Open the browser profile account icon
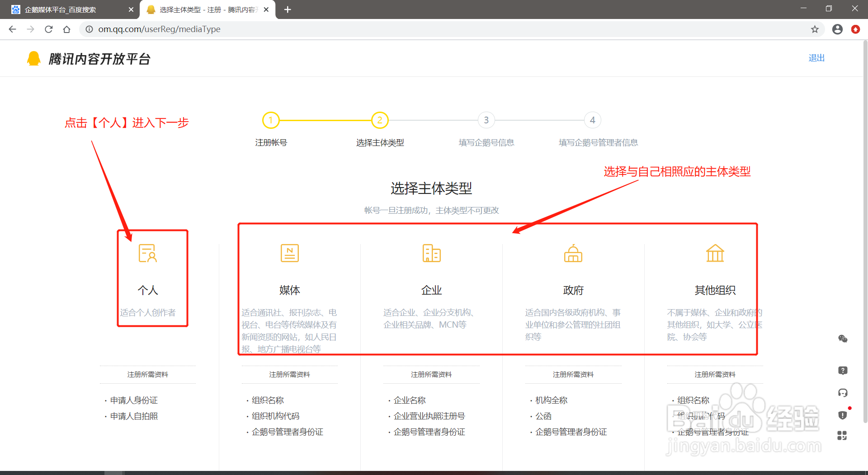Viewport: 868px width, 475px height. pyautogui.click(x=837, y=29)
